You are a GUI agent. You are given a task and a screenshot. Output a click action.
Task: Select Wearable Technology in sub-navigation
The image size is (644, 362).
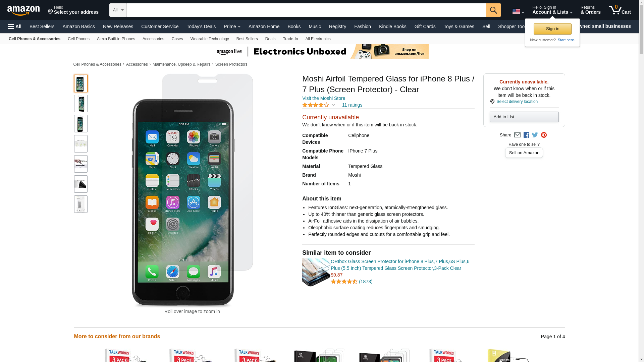point(210,39)
